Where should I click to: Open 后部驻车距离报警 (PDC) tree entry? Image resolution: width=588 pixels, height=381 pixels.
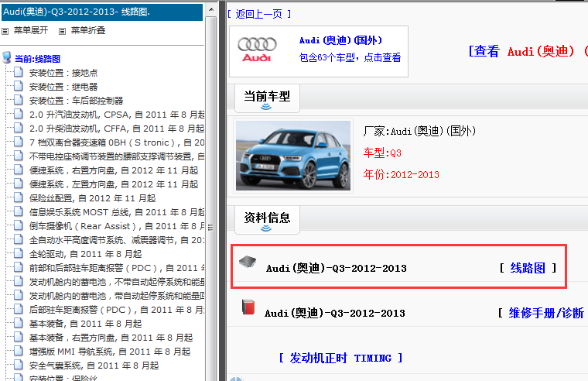[117, 310]
